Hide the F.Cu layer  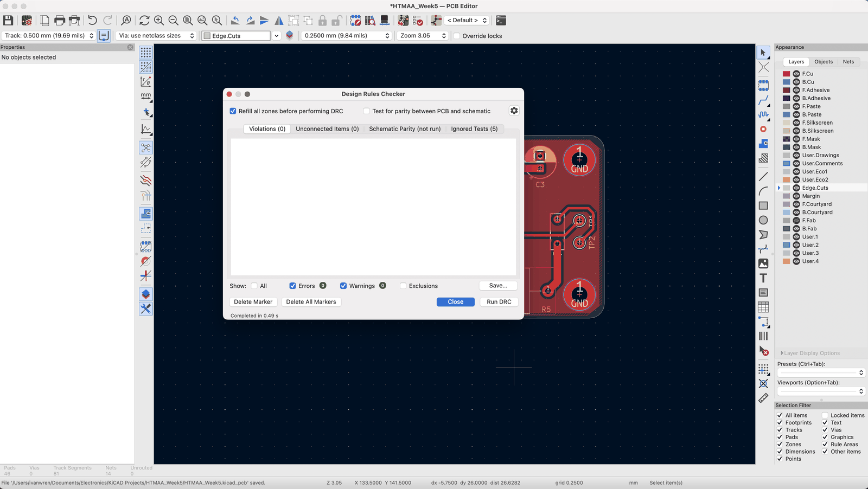[796, 74]
